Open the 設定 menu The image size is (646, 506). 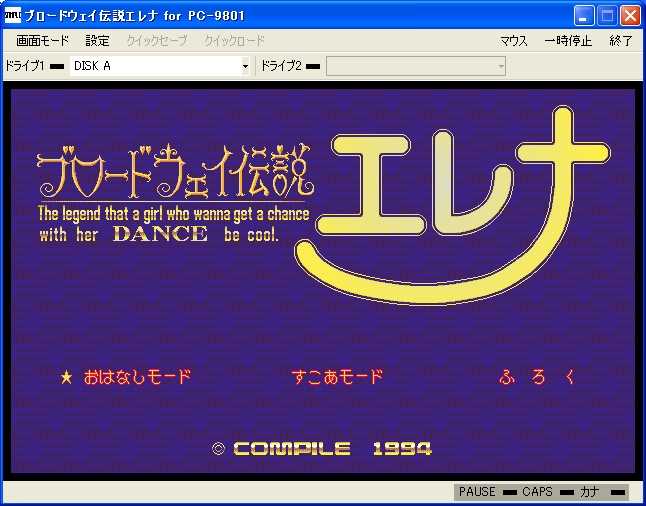[x=97, y=41]
